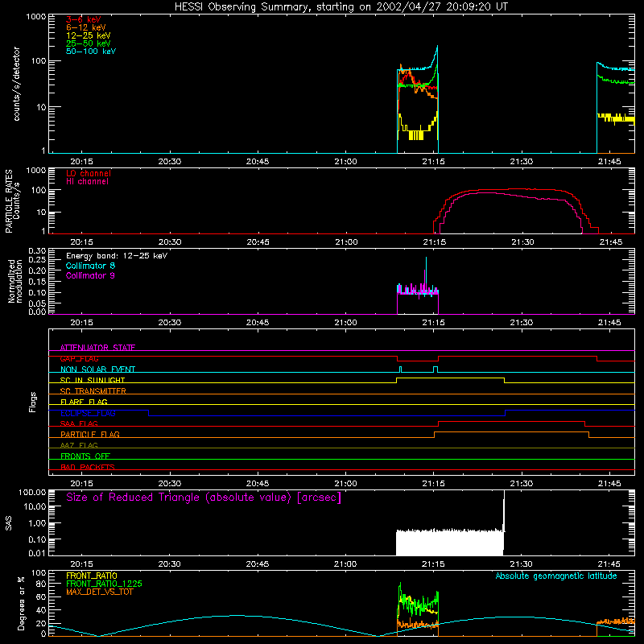Click the vertical 'SAS' axis label
The image size is (644, 644).
(9, 523)
